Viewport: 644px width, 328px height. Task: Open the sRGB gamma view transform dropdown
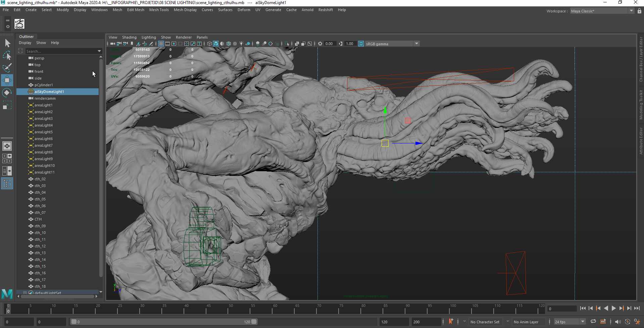(x=416, y=44)
